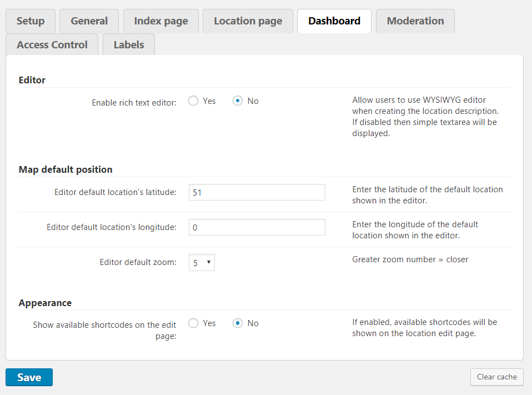Go to the Index page tab

click(x=161, y=21)
